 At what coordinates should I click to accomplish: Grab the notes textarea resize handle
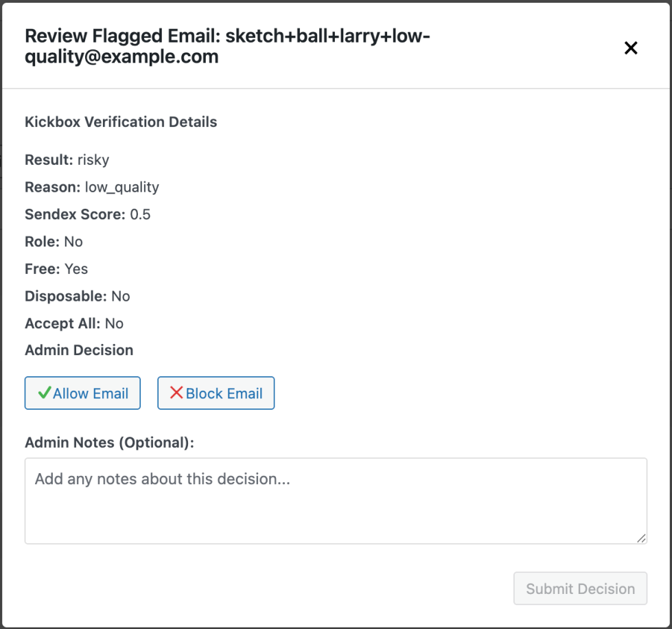(641, 538)
